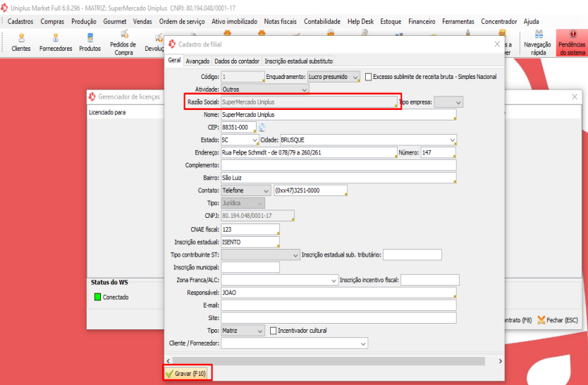Switch to the Avançado tab
Viewport: 588px width, 385px height.
click(197, 61)
